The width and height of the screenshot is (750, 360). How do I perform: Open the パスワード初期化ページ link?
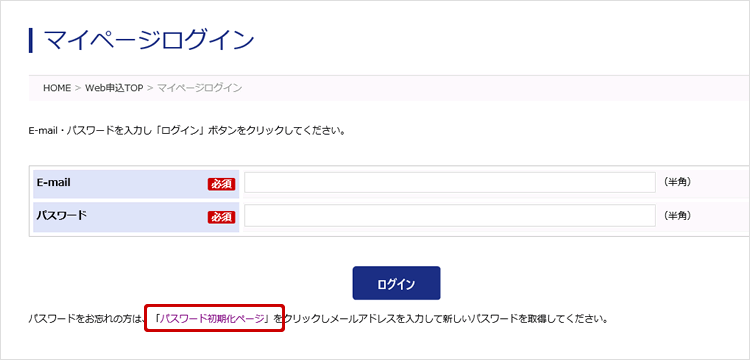[x=212, y=318]
